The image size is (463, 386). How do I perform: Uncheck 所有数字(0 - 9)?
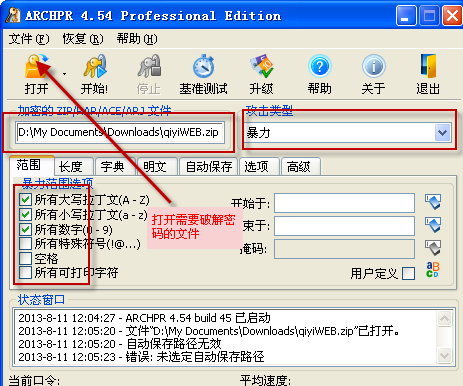[26, 229]
